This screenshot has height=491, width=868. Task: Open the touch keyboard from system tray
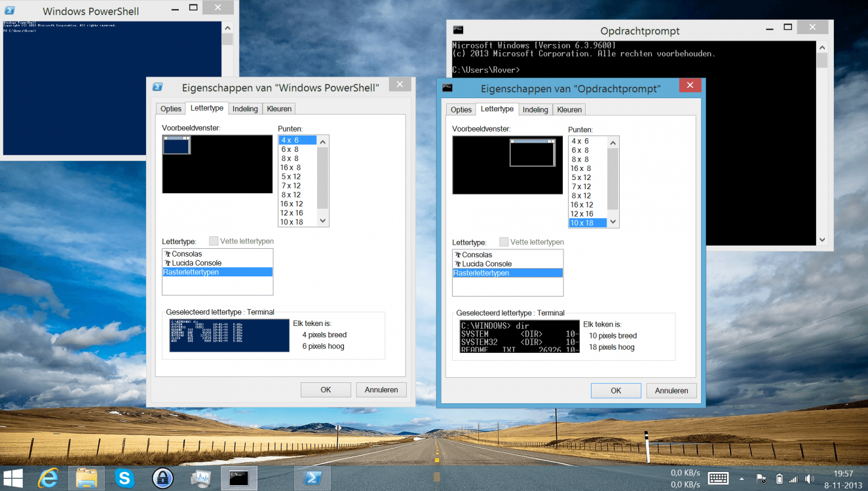point(719,479)
